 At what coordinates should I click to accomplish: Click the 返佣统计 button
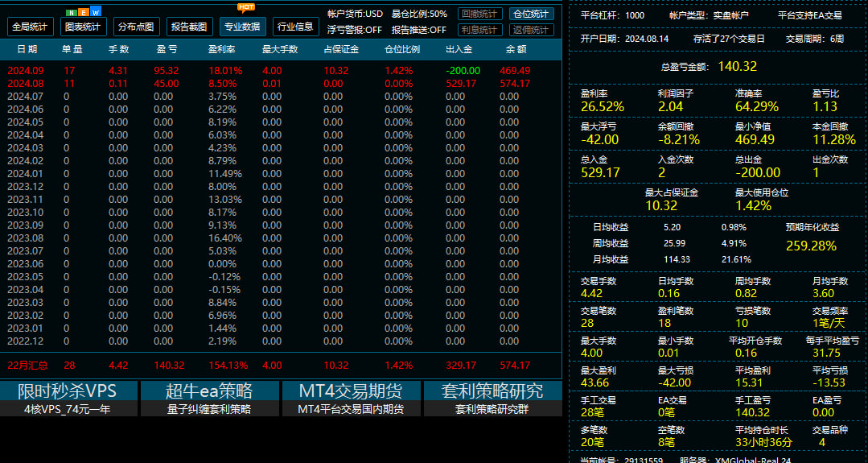point(532,30)
